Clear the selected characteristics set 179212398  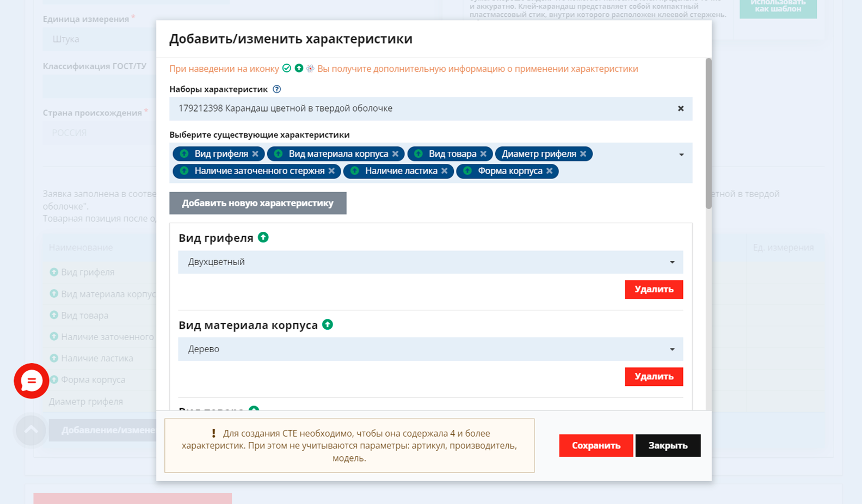(681, 108)
